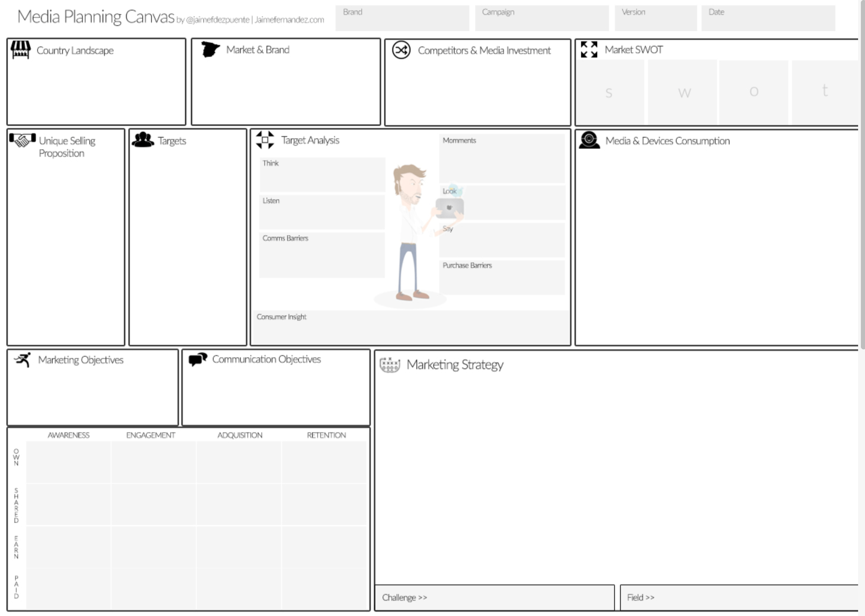
Task: Click the Spain map icon for Market & Brand
Action: (x=210, y=49)
